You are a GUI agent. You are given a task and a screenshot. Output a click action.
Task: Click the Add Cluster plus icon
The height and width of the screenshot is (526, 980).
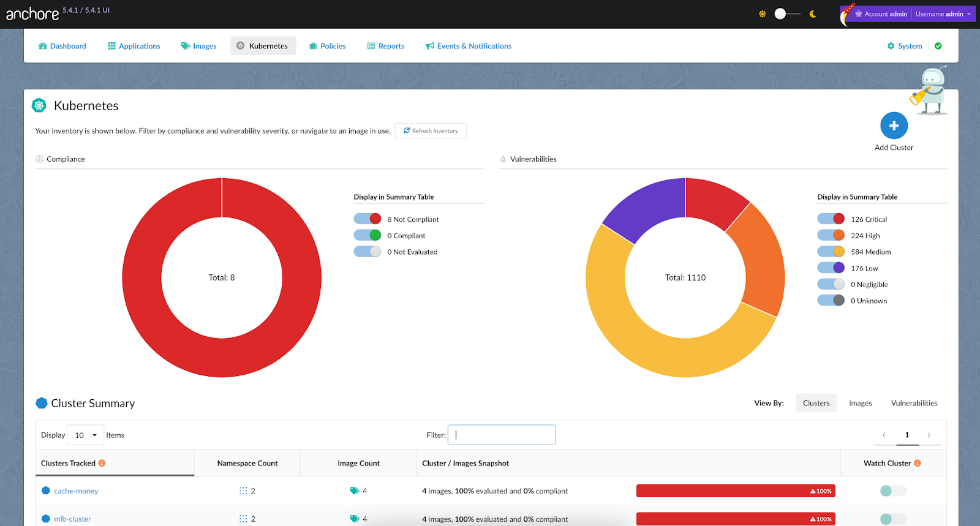pos(894,126)
